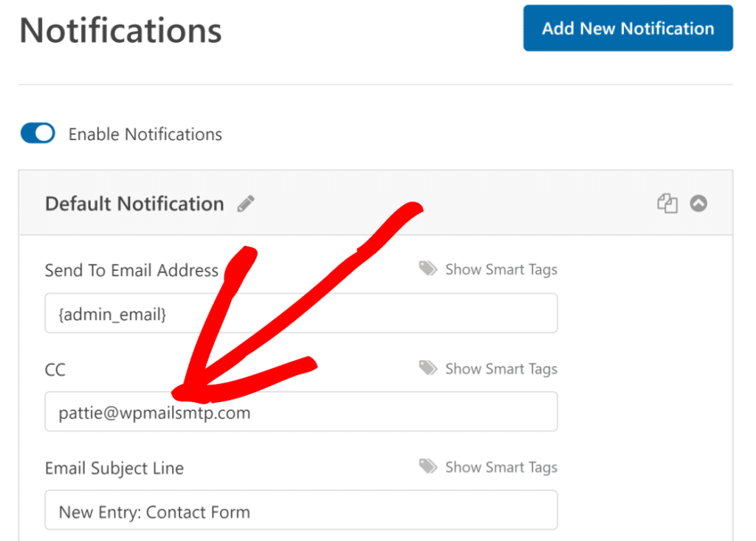Show Smart Tags for Email Subject Line
The height and width of the screenshot is (541, 756).
[x=501, y=467]
